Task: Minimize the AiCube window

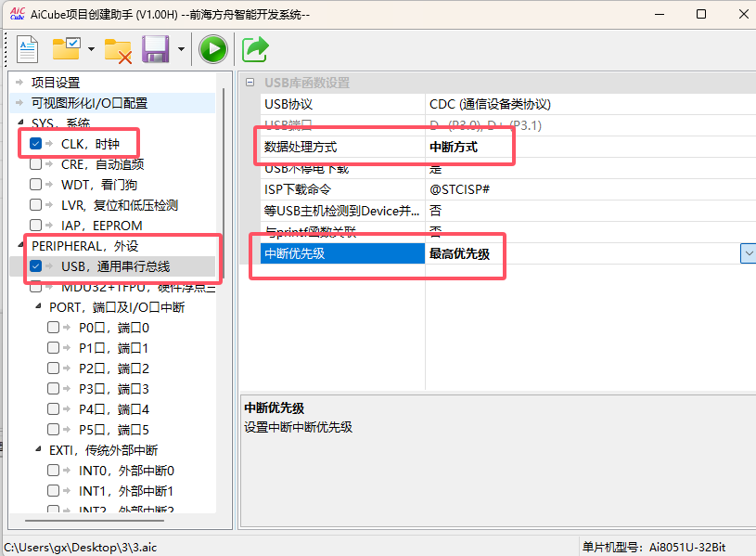Action: 660,14
